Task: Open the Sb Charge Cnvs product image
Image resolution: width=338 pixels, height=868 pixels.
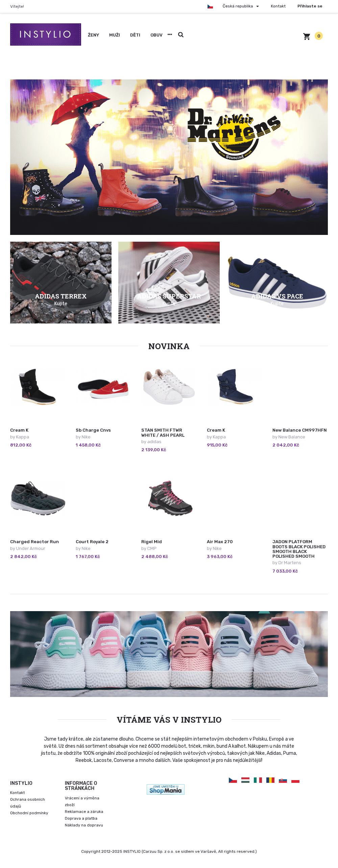Action: tap(103, 388)
